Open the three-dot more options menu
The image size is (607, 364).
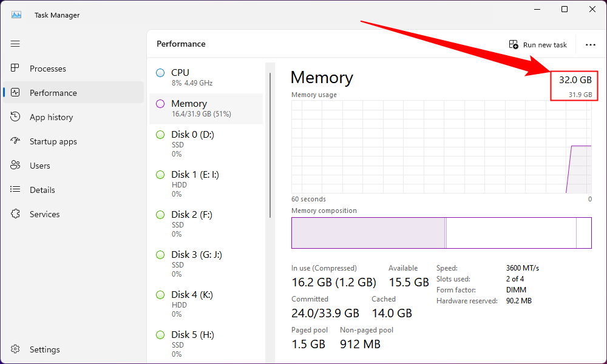(590, 44)
